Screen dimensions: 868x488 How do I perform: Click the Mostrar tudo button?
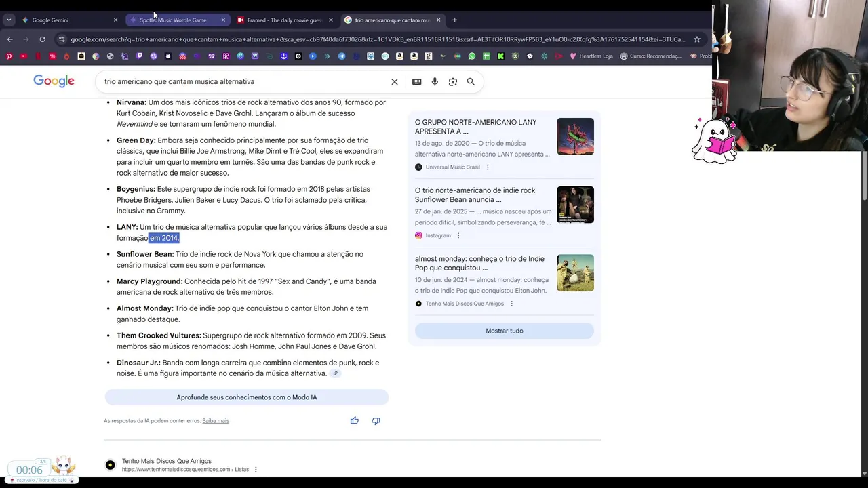(505, 331)
